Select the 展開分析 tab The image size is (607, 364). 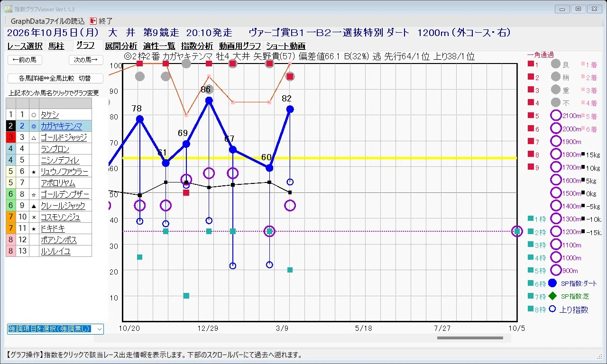(121, 46)
